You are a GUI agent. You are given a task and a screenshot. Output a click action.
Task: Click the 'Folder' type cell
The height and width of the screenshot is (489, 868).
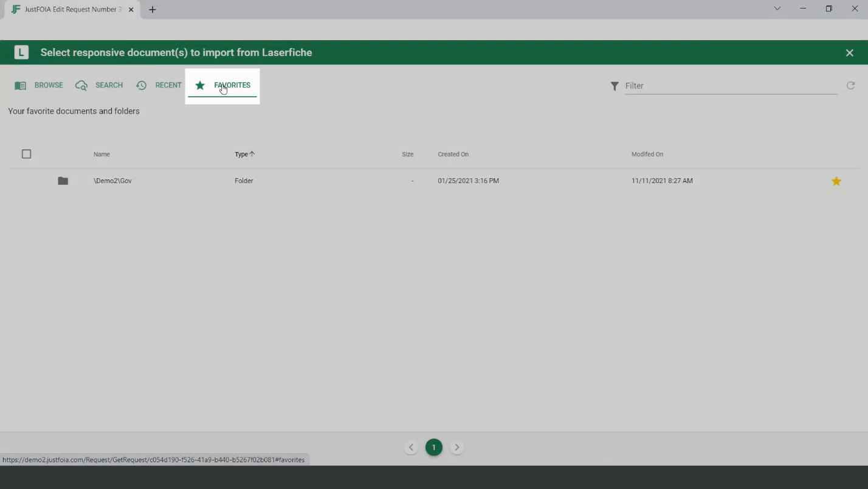pos(244,181)
